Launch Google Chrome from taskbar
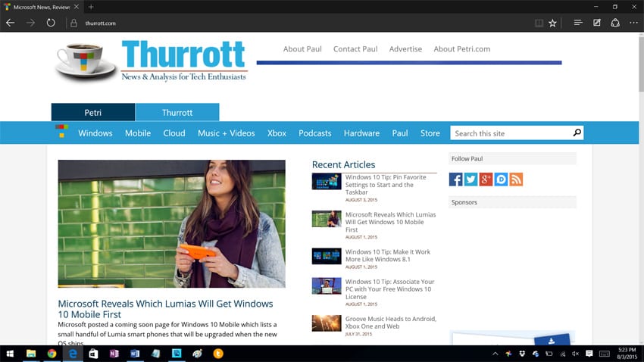This screenshot has width=644, height=362. pos(52,354)
